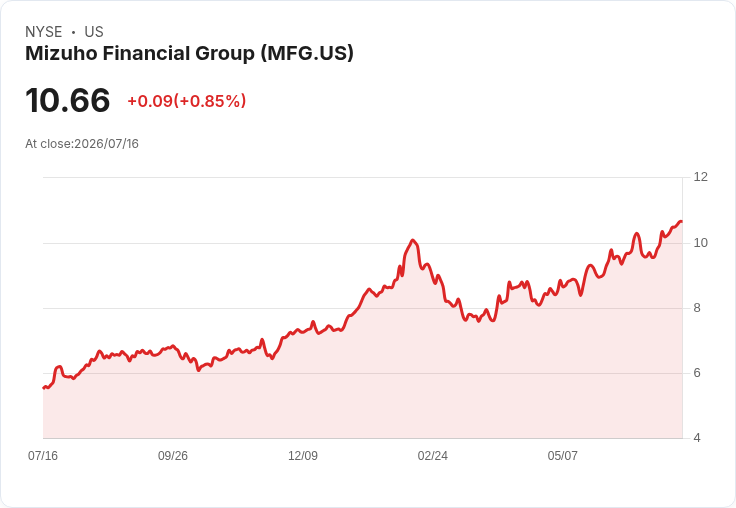Select the 10.66 current price value
The image size is (736, 508).
tap(68, 100)
